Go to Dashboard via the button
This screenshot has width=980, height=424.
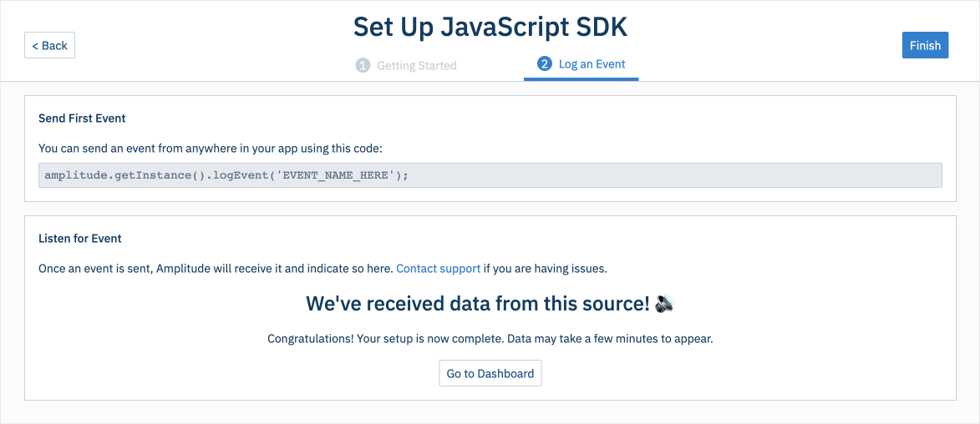click(490, 374)
